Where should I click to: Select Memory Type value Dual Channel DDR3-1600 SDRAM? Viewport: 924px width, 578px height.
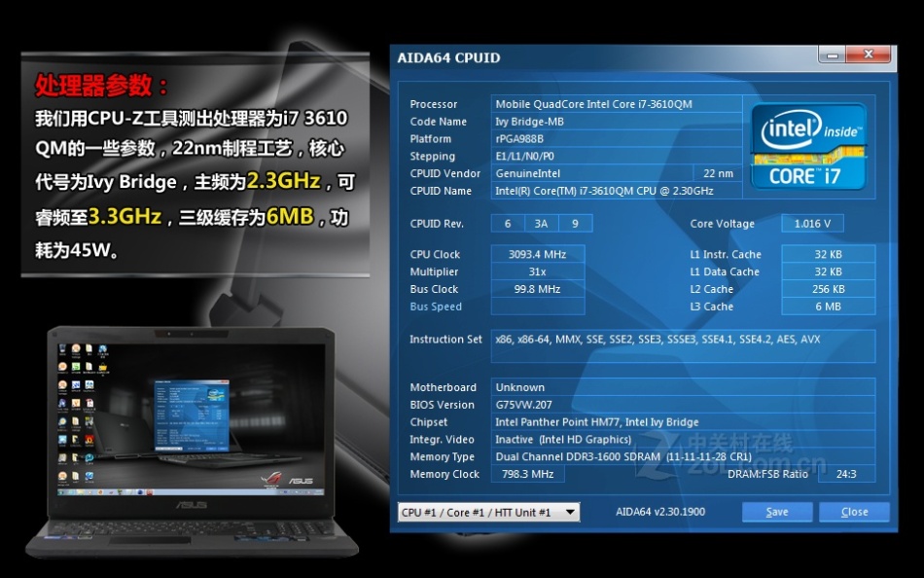tap(683, 456)
